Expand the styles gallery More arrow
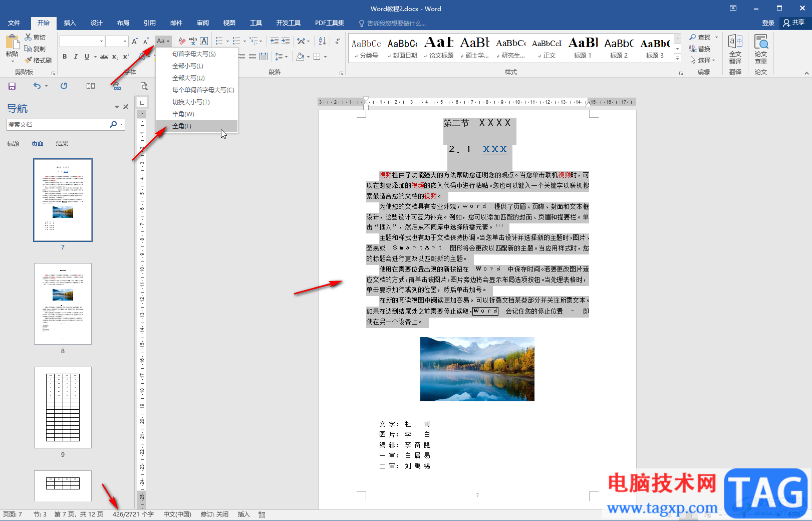812x521 pixels. 677,59
